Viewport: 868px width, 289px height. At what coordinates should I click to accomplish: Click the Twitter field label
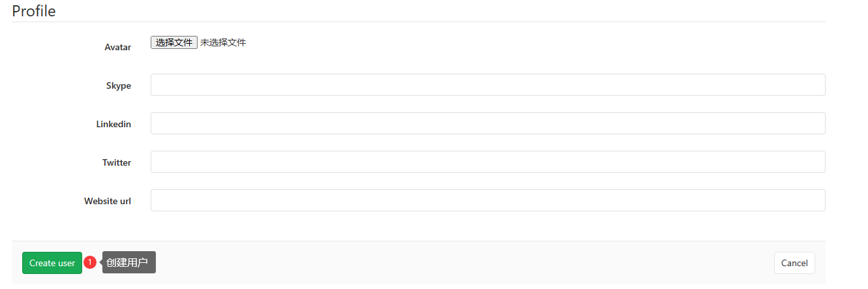point(117,162)
